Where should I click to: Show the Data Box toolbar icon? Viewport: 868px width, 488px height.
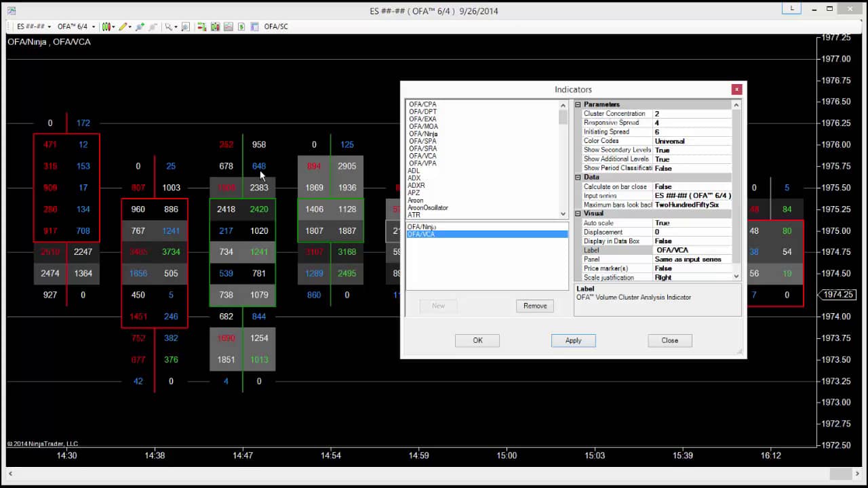pyautogui.click(x=254, y=26)
